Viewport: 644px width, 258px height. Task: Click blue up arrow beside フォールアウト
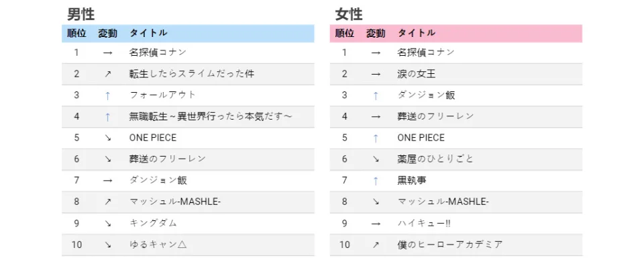pyautogui.click(x=107, y=95)
